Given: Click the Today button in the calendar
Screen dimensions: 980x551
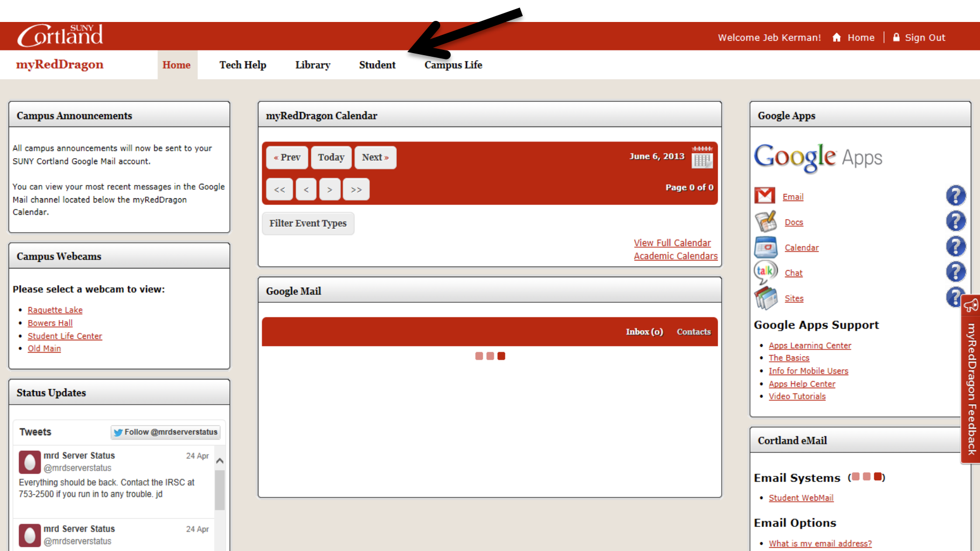Looking at the screenshot, I should pyautogui.click(x=331, y=157).
